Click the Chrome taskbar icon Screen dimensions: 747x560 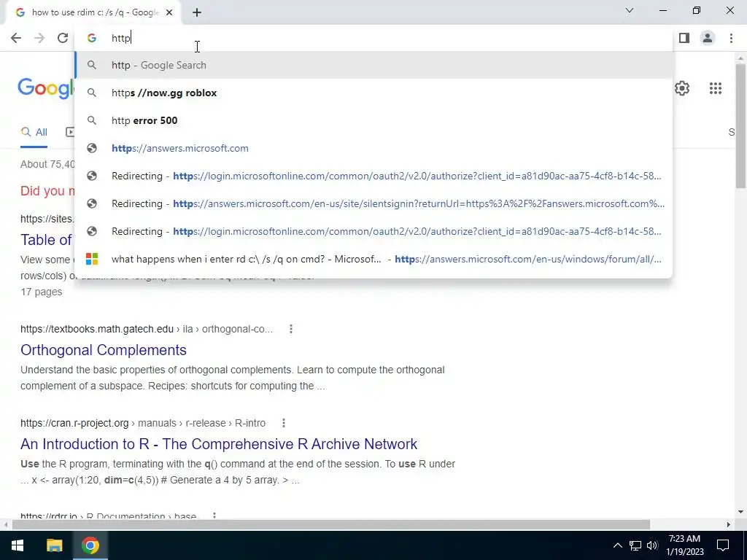pos(90,545)
